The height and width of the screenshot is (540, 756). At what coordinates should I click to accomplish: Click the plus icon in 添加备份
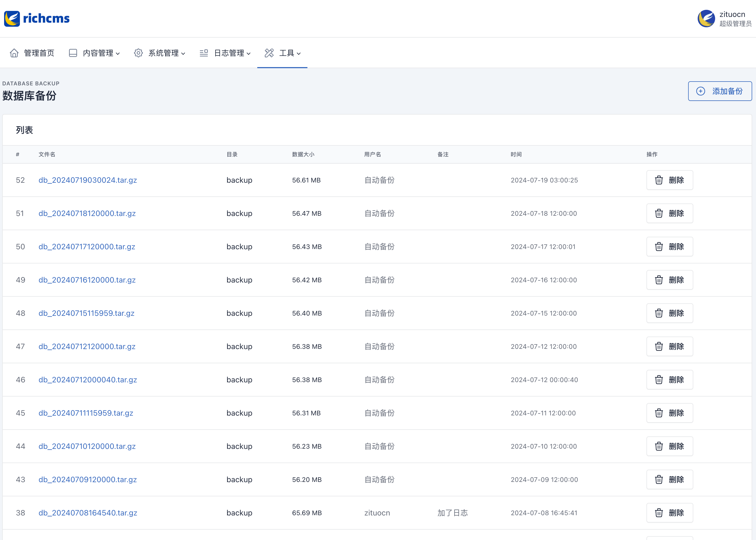(700, 91)
